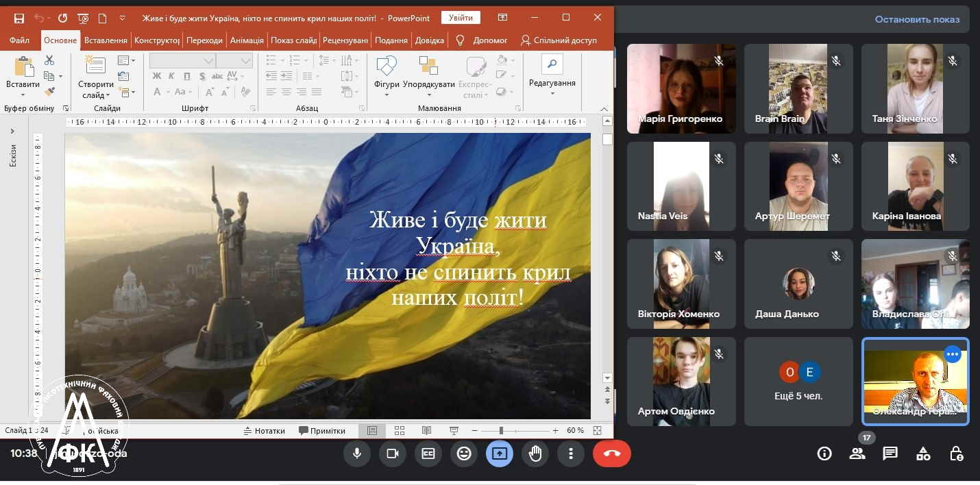Viewport: 980px width, 485px height.
Task: Show the participants list in Meet
Action: point(857,453)
